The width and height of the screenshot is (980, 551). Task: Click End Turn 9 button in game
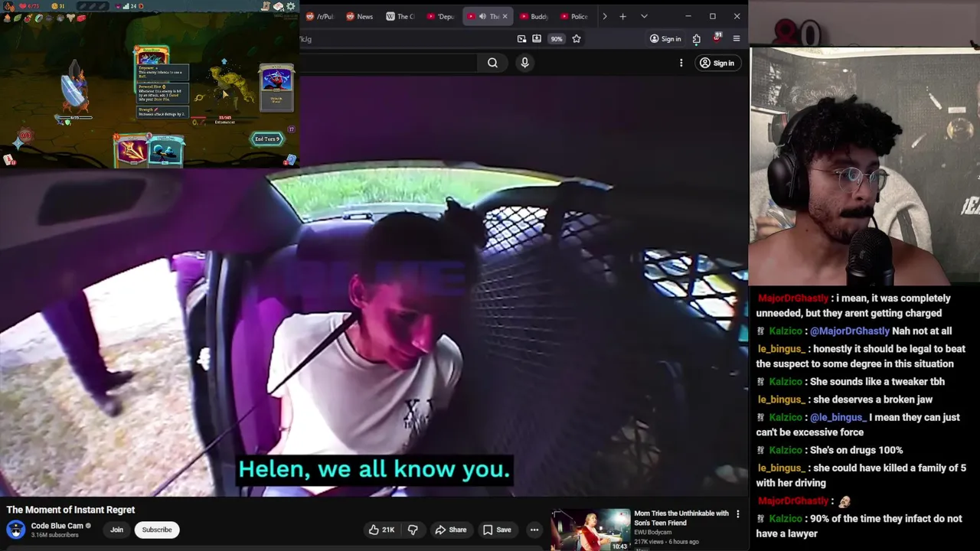pos(267,139)
